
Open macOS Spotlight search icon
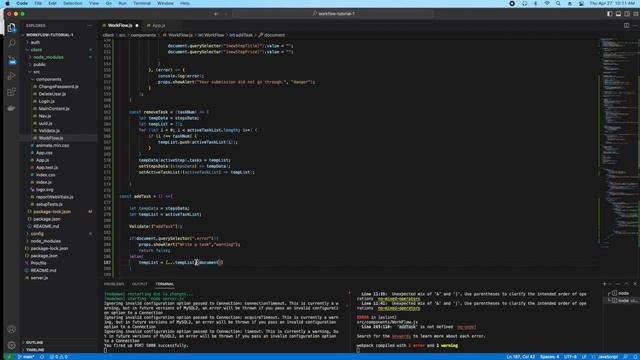tap(558, 3)
